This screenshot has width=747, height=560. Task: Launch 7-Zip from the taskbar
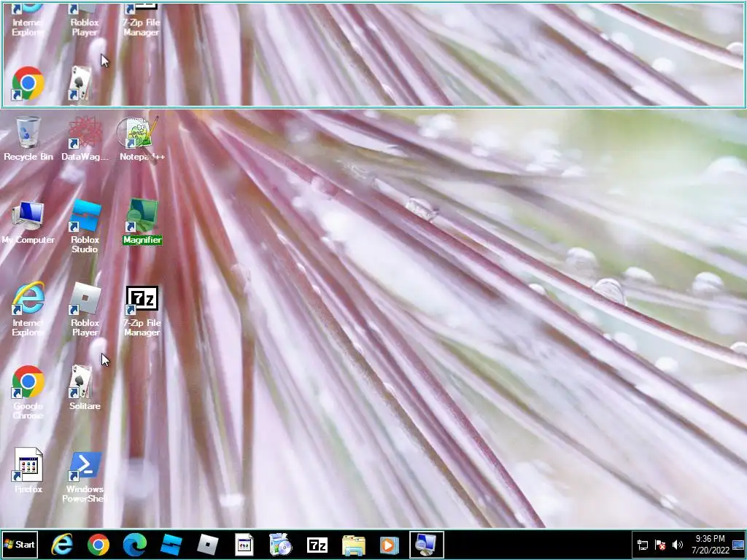(317, 545)
